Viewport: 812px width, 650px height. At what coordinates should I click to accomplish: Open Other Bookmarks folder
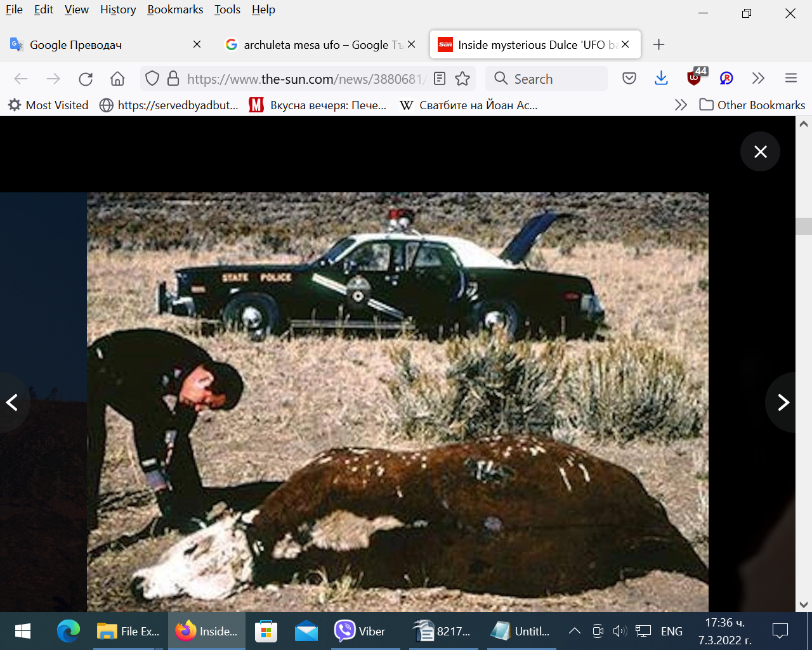[x=752, y=105]
